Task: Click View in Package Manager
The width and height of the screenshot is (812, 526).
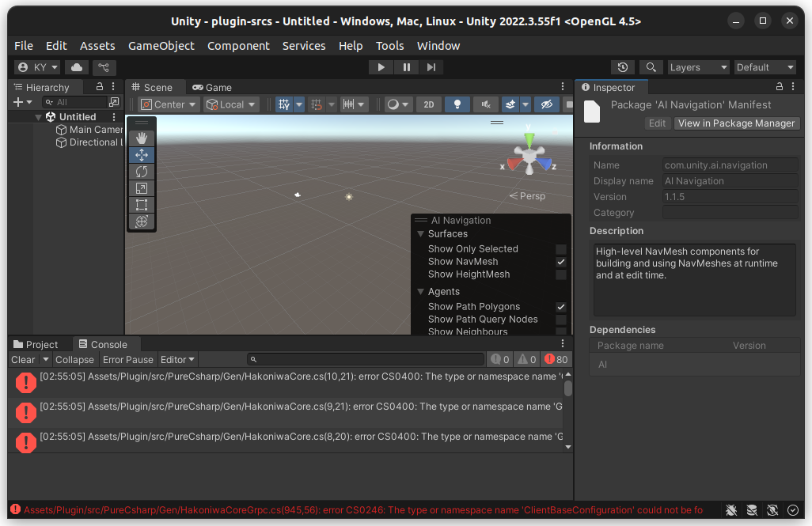Action: click(736, 123)
